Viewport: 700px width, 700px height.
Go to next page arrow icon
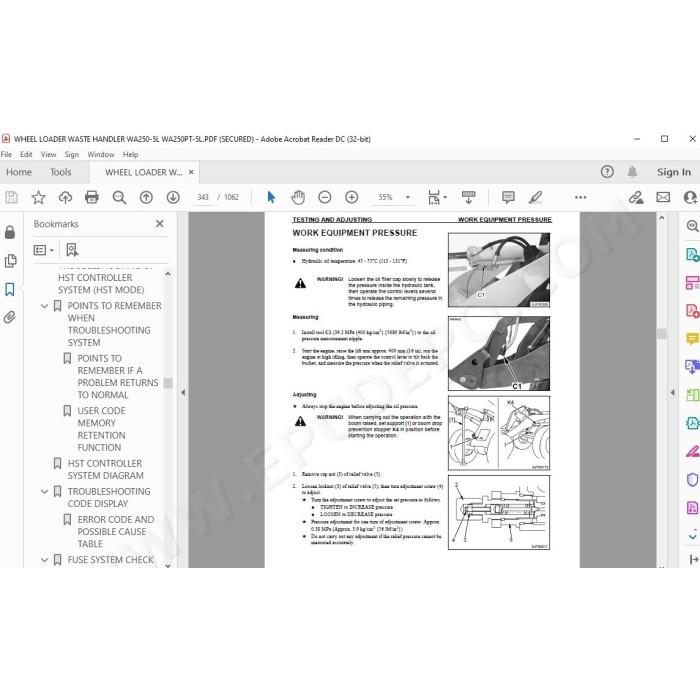(x=173, y=197)
